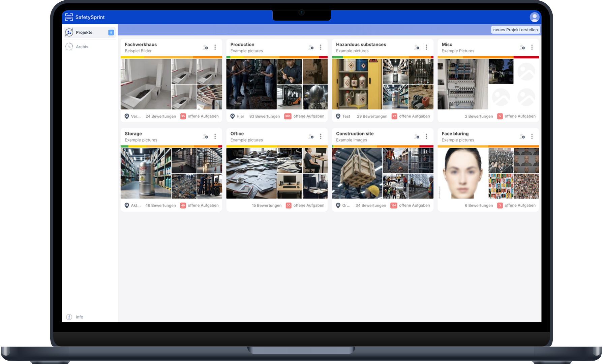Click add-user icon on Production card

311,48
